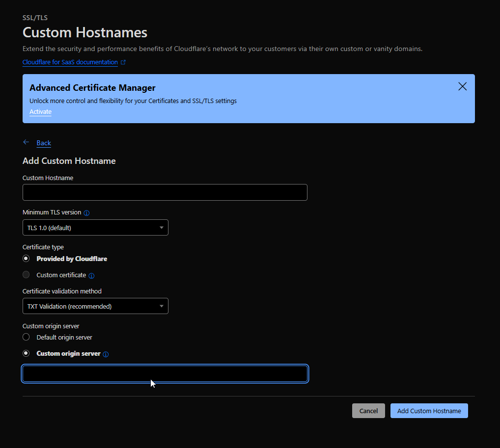Select the Provided by Cloudflare radio button
The width and height of the screenshot is (500, 448).
click(26, 259)
